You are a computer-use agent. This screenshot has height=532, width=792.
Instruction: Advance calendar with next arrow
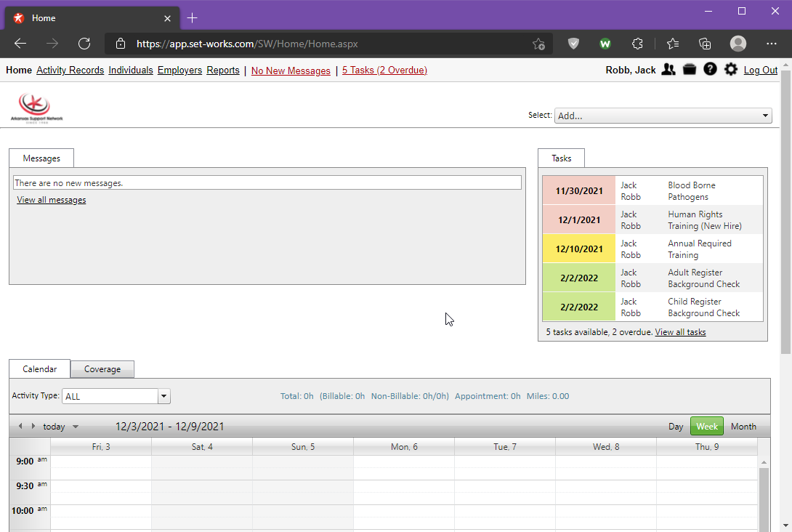(33, 427)
